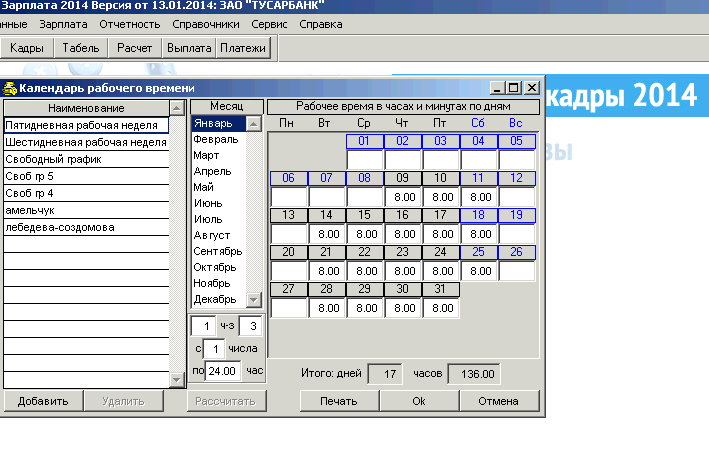The height and width of the screenshot is (454, 709).
Task: Select Декабрь in the month list
Action: coord(216,299)
